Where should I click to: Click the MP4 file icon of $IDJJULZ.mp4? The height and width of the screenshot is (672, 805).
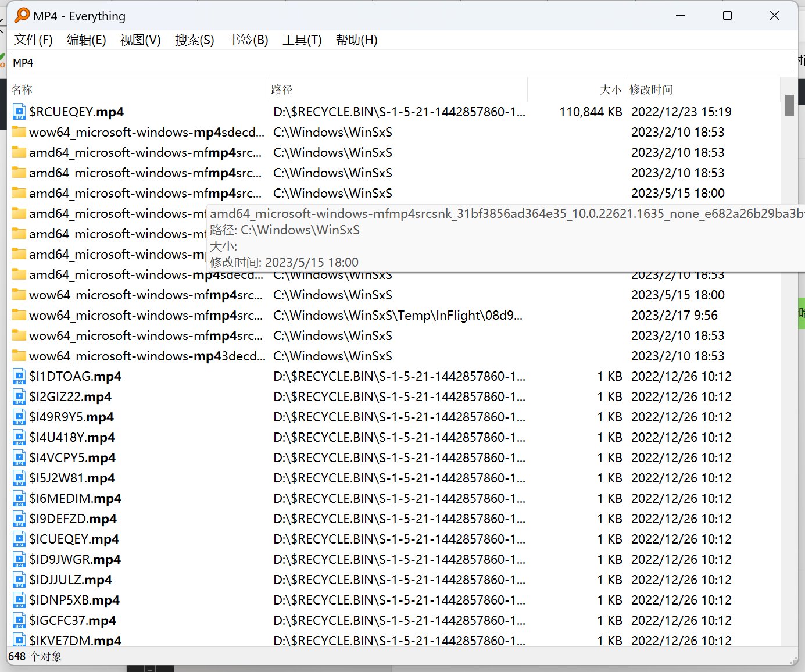point(19,580)
